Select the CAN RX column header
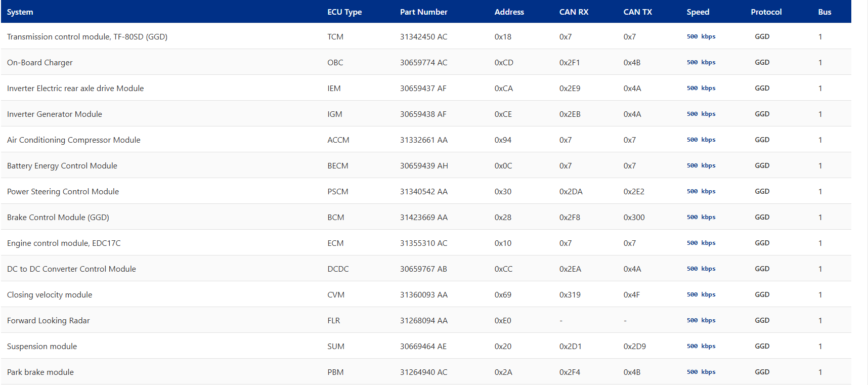Screen dimensions: 868x385 (x=574, y=12)
